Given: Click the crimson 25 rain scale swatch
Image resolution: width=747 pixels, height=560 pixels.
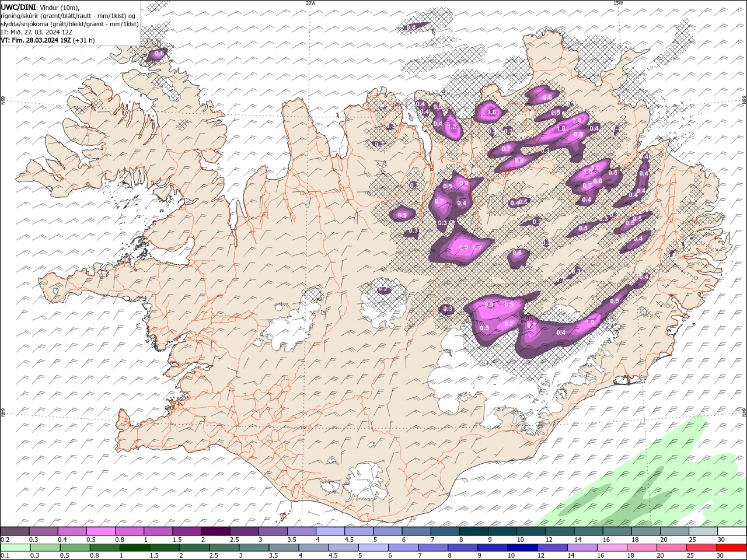Looking at the screenshot, I should (x=701, y=548).
